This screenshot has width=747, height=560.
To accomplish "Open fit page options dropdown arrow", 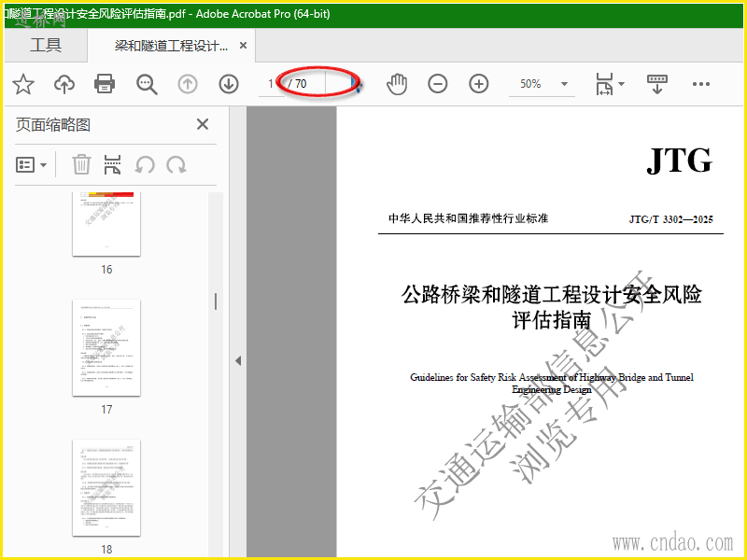I will 621,84.
